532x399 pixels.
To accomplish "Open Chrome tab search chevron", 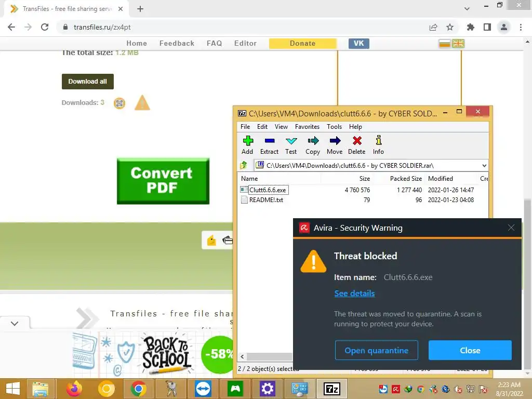I will coord(467,9).
